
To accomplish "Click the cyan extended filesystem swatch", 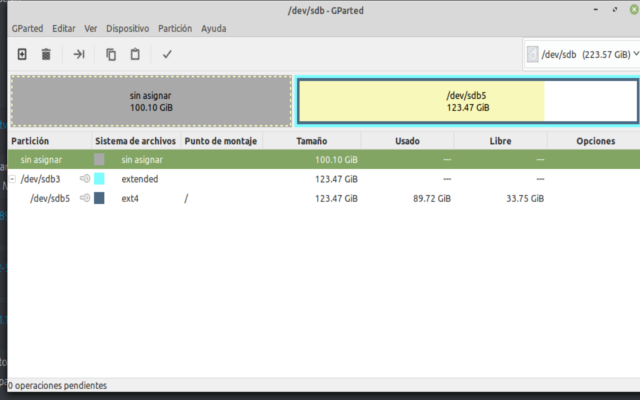I will click(99, 178).
